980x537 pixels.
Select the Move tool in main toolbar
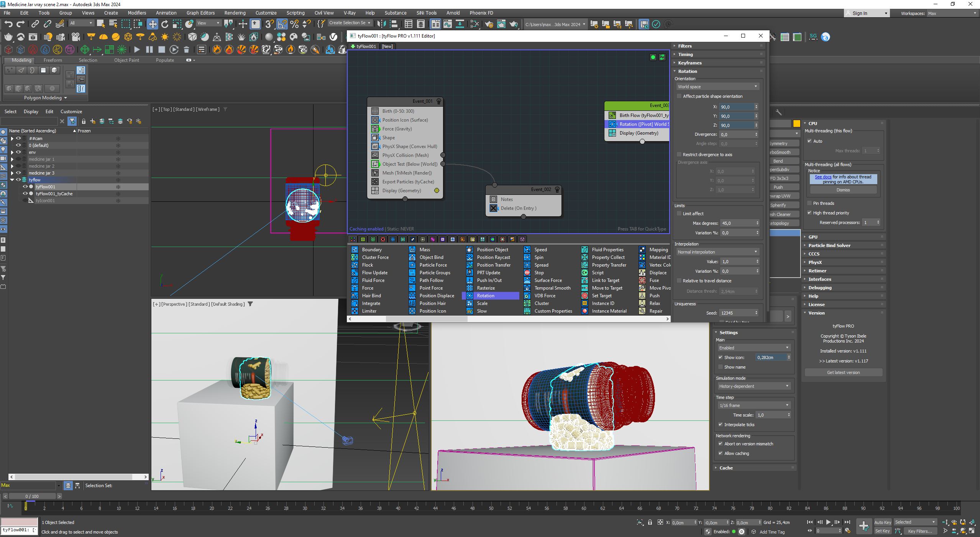tap(152, 24)
